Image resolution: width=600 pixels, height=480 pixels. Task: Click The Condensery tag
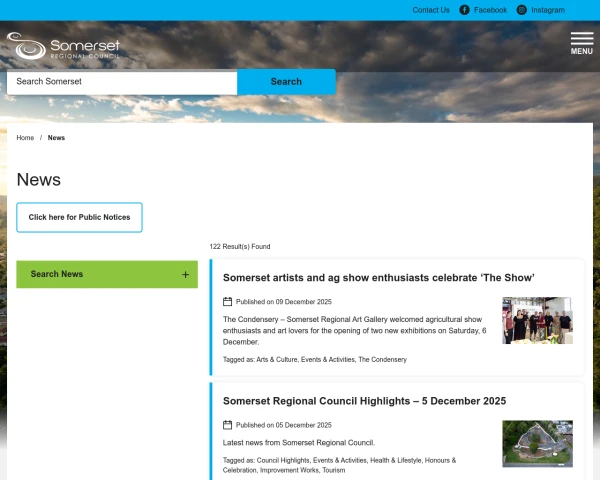point(382,359)
